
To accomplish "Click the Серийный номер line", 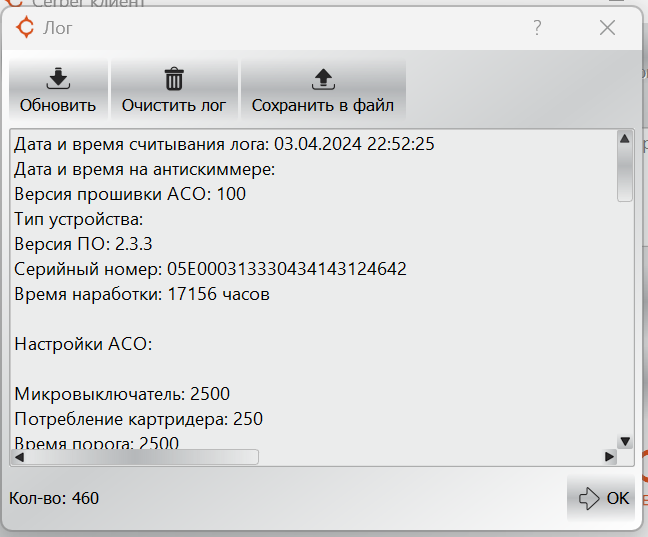I will coord(210,269).
